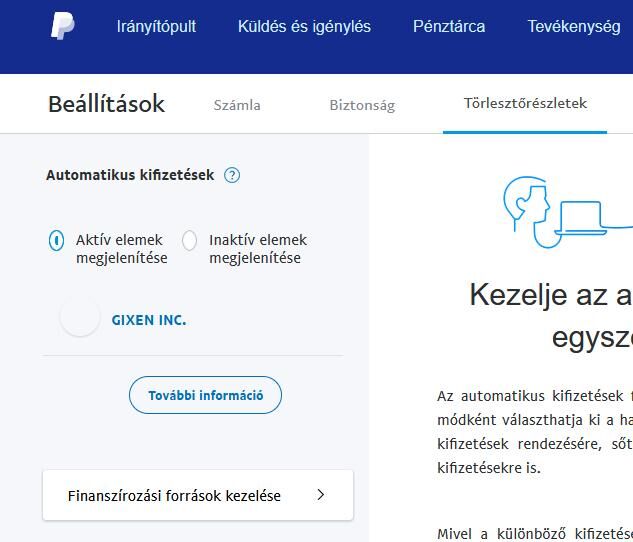Open the Küldés és igénylés menu

coord(304,27)
